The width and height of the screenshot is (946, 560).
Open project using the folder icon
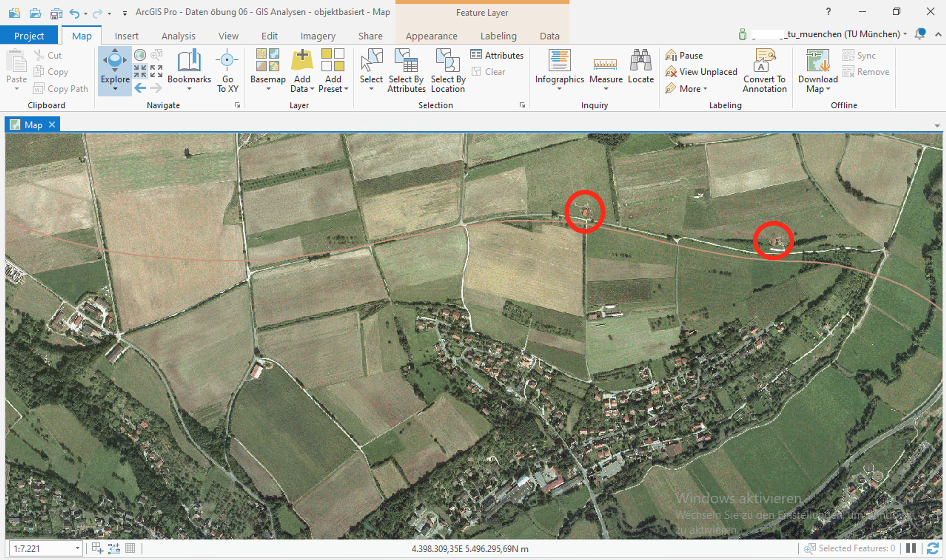[36, 13]
